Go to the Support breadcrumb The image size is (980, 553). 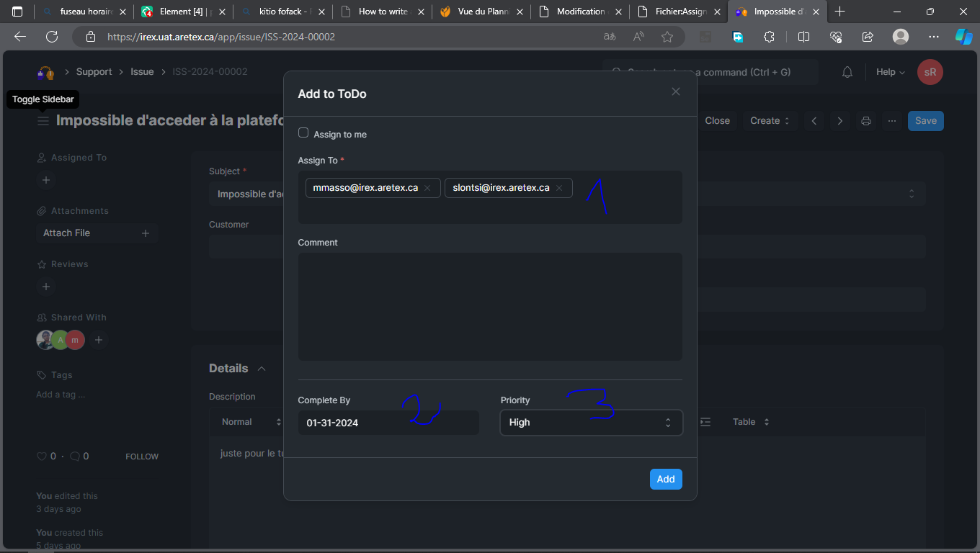click(x=94, y=72)
